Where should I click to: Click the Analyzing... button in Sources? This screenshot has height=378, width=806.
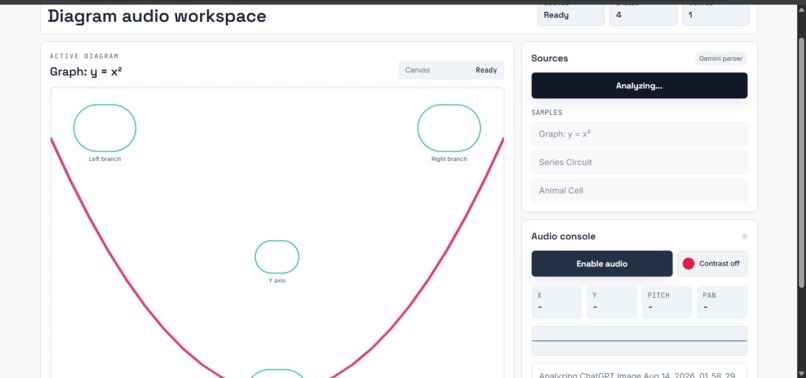point(639,85)
